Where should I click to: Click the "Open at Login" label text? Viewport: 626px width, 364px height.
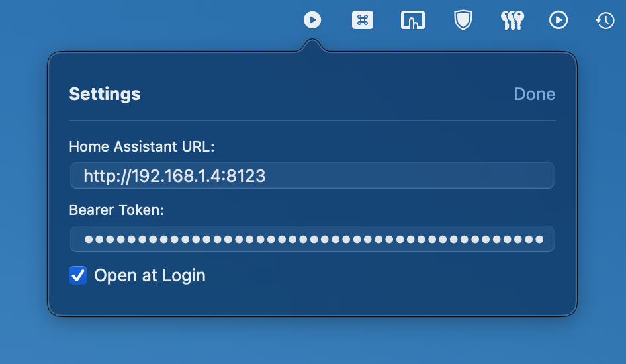pyautogui.click(x=150, y=275)
